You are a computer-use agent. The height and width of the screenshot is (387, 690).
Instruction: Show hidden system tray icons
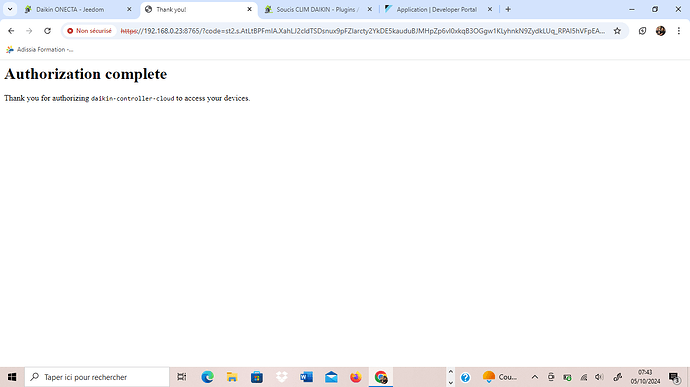tap(535, 377)
